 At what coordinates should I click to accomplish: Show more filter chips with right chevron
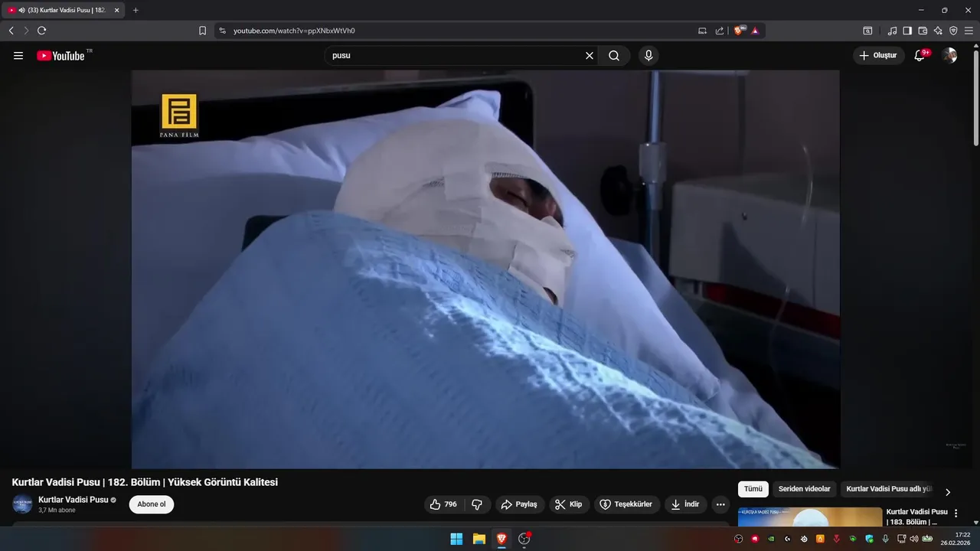tap(948, 492)
